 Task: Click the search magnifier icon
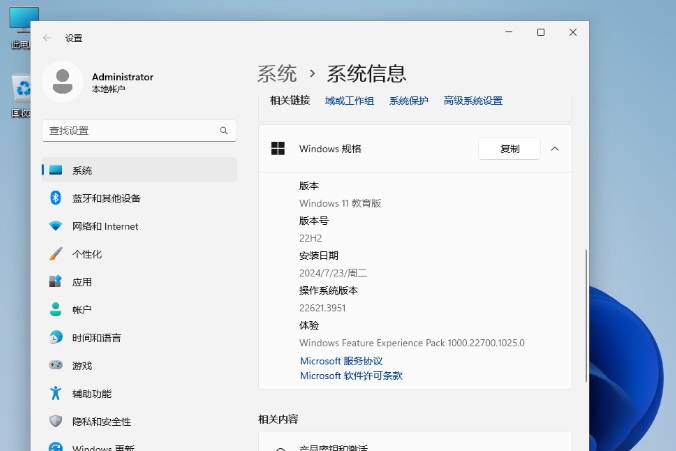(x=224, y=131)
